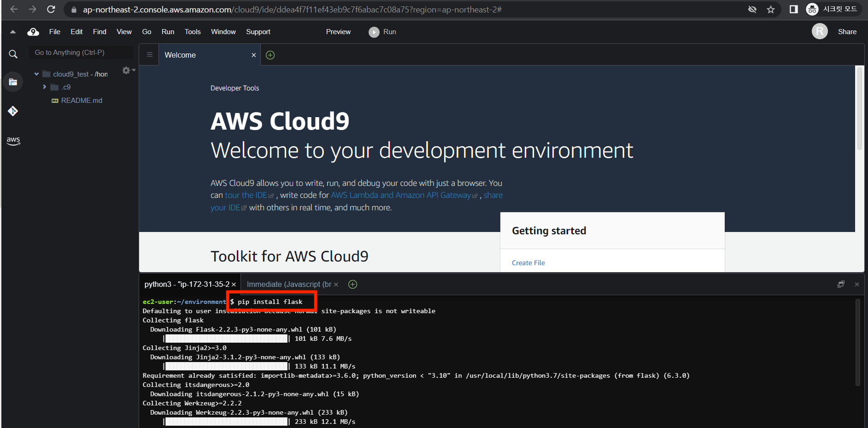868x428 pixels.
Task: Open the Edit menu
Action: (x=76, y=32)
